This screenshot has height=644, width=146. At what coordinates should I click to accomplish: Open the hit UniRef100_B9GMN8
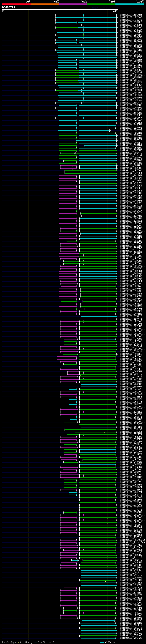(131, 15)
